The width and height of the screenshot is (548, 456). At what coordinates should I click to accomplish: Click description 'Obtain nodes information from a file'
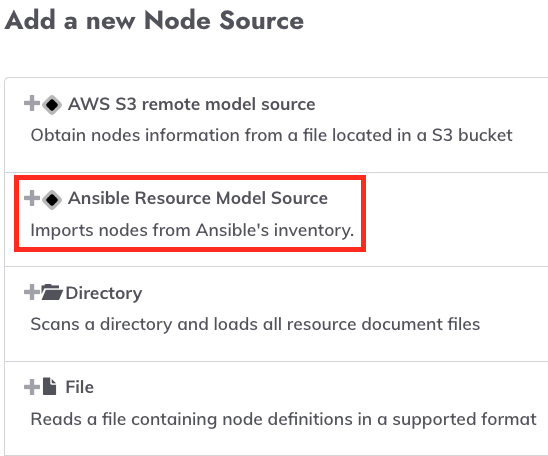click(271, 135)
